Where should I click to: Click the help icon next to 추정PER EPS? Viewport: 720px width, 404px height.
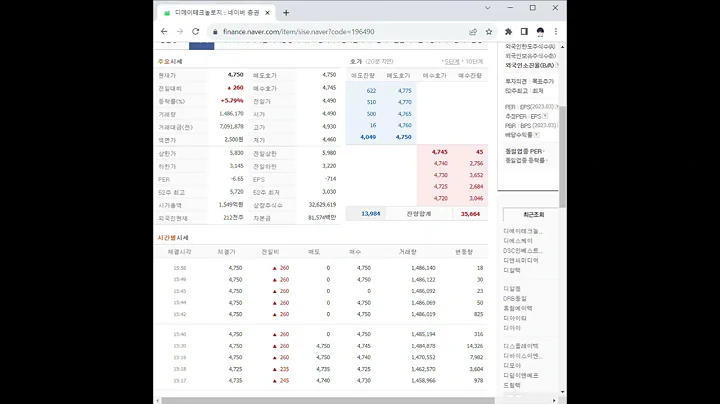tap(545, 116)
